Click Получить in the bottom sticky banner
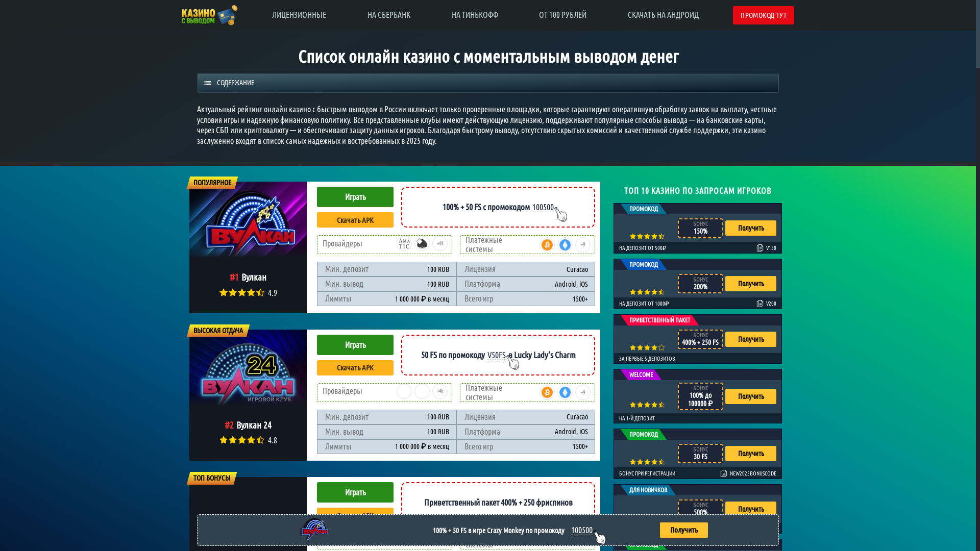The height and width of the screenshot is (551, 980). click(x=684, y=530)
